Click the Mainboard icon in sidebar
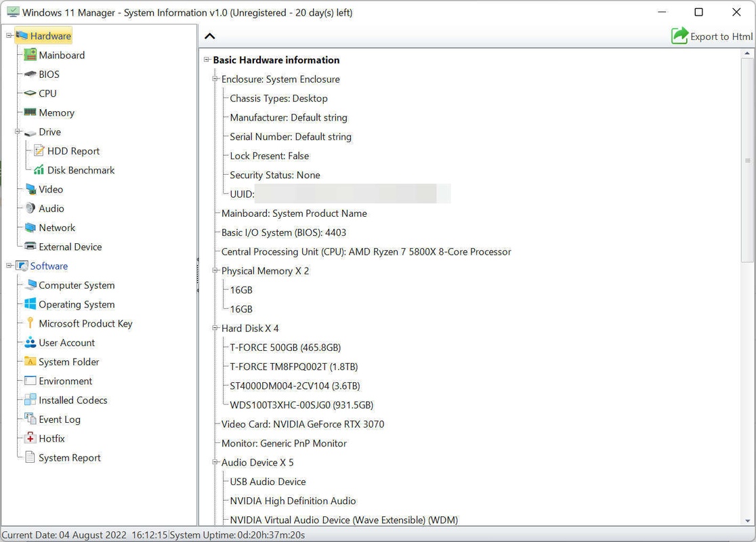 pos(30,55)
